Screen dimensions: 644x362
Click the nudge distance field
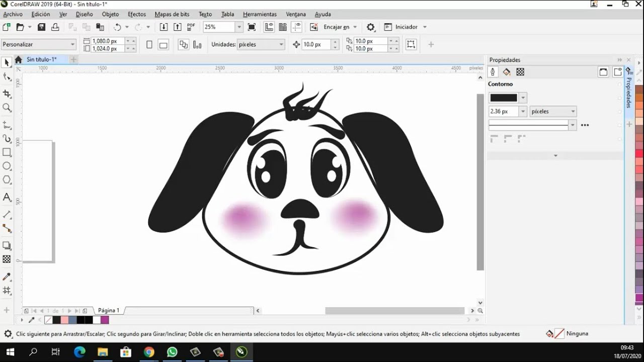(315, 45)
